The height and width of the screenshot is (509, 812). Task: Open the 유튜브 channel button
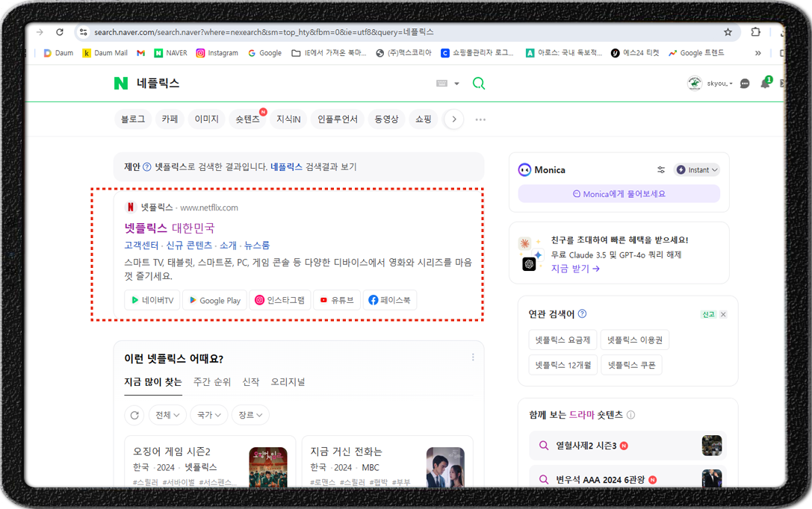(x=337, y=300)
